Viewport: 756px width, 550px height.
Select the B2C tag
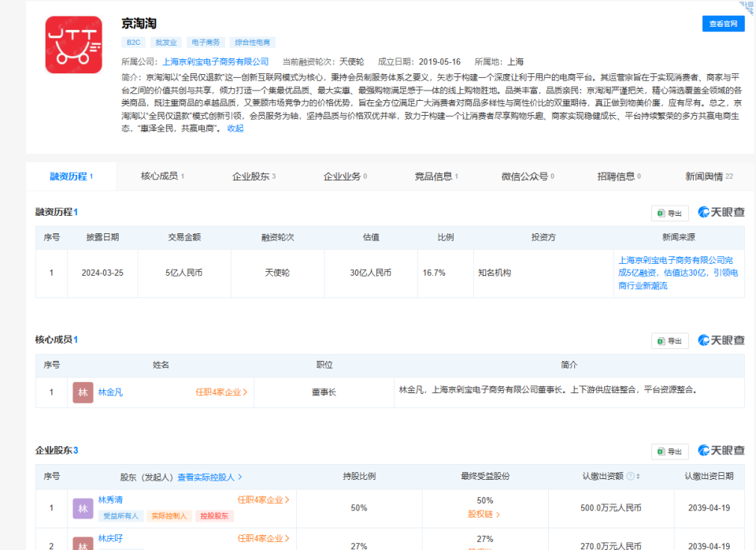134,43
